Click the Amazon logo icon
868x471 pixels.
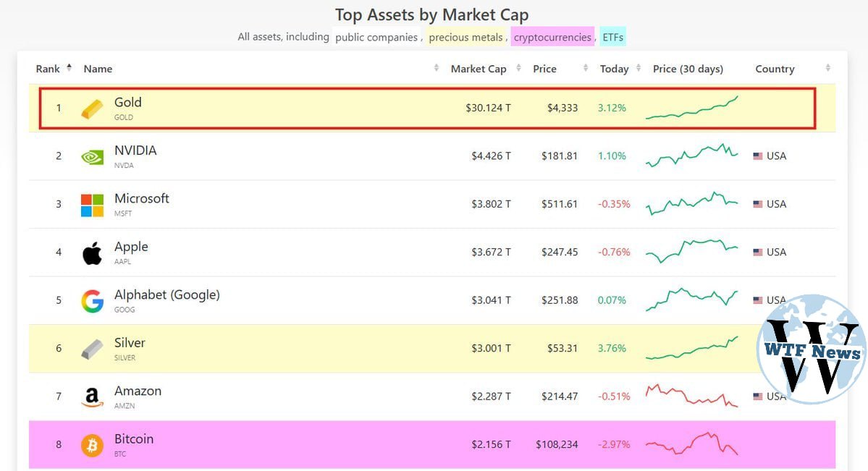pyautogui.click(x=92, y=397)
